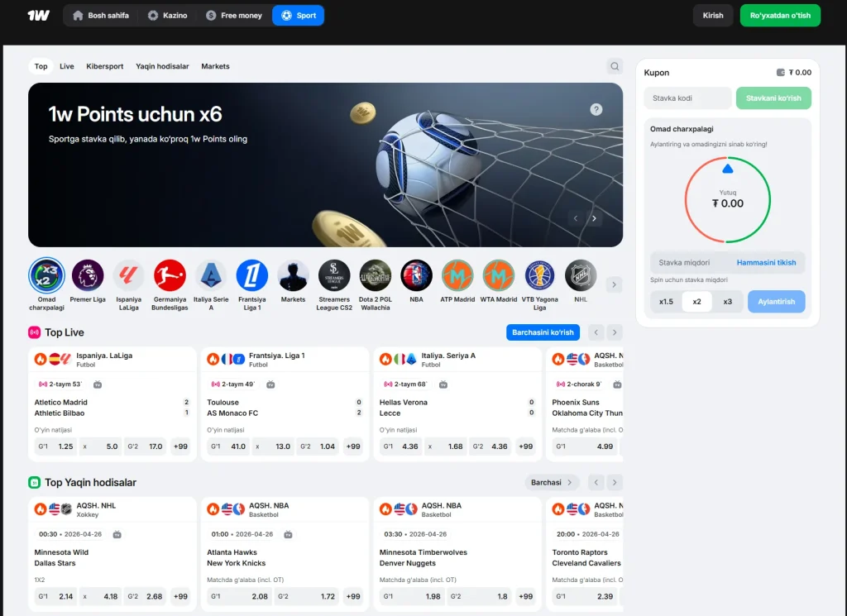The height and width of the screenshot is (616, 847).
Task: Select the Italiya Serie A icon
Action: coord(211,275)
